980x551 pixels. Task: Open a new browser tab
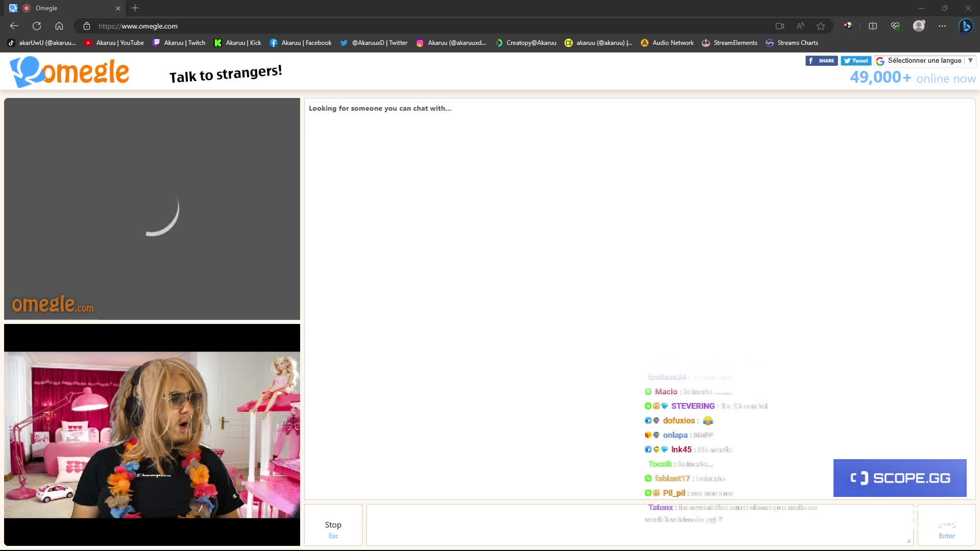pyautogui.click(x=135, y=8)
